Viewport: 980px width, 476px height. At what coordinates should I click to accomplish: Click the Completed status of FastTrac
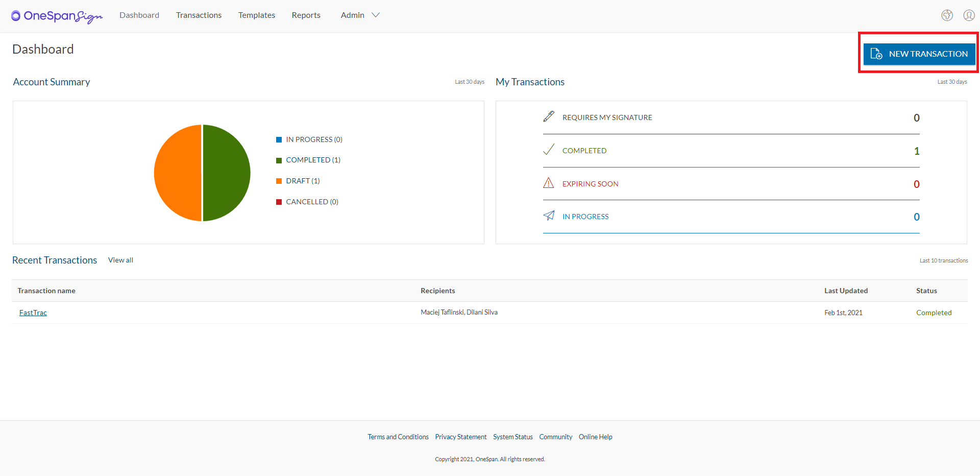(934, 313)
